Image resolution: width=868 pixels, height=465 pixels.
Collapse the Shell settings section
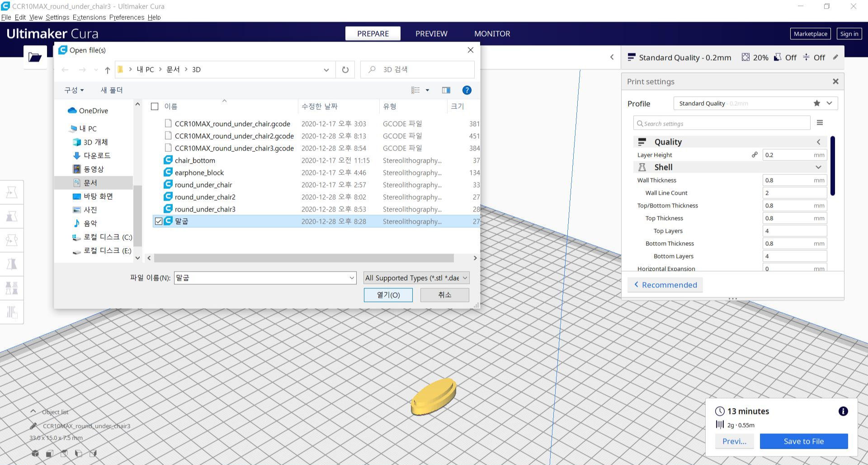pyautogui.click(x=818, y=167)
